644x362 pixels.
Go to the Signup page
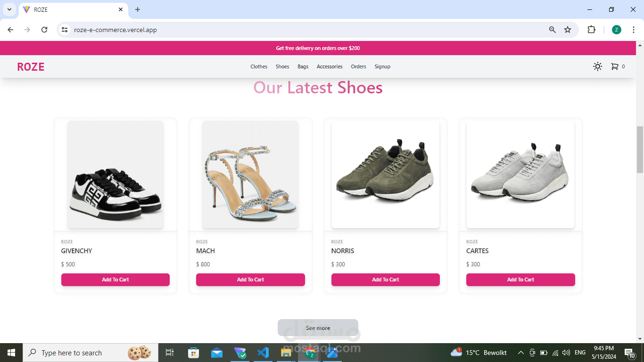tap(382, 66)
